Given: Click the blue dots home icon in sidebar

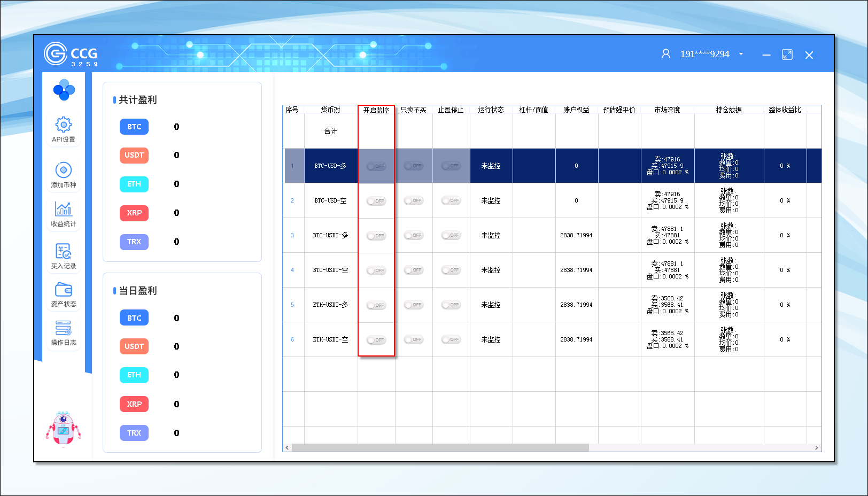Looking at the screenshot, I should click(64, 90).
